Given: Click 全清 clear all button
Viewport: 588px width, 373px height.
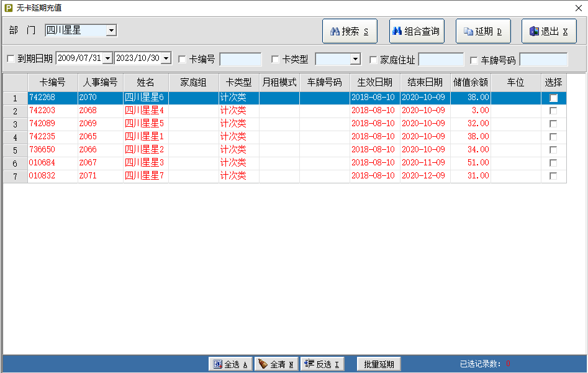Looking at the screenshot, I should coord(276,364).
